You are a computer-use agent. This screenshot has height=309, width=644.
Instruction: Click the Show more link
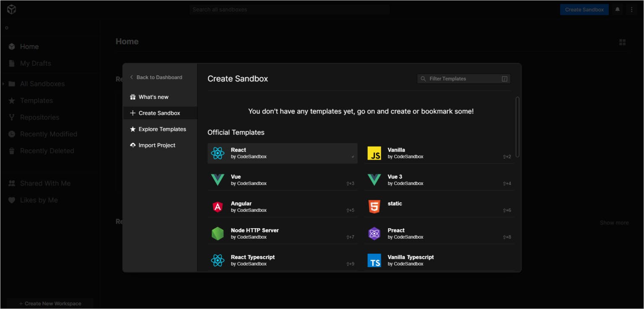point(614,222)
